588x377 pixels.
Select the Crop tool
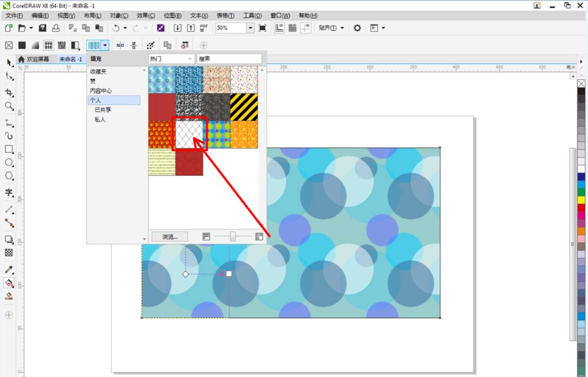tap(9, 92)
